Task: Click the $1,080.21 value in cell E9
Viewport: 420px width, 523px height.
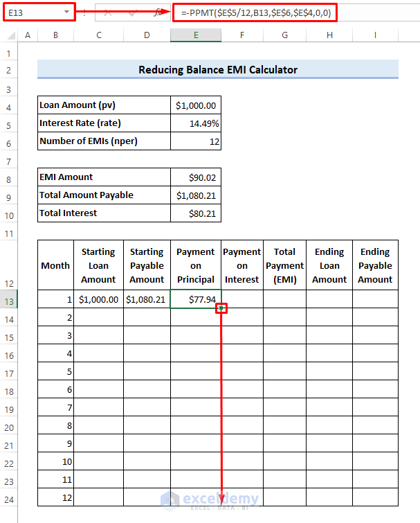Action: coord(196,195)
